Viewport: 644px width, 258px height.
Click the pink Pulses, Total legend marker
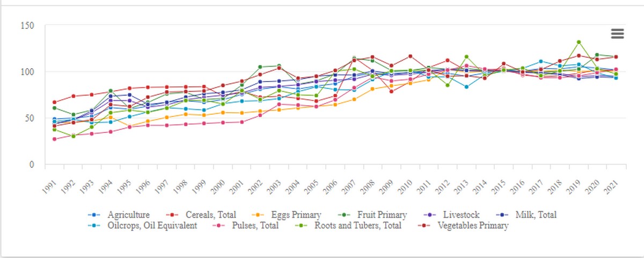click(x=220, y=226)
